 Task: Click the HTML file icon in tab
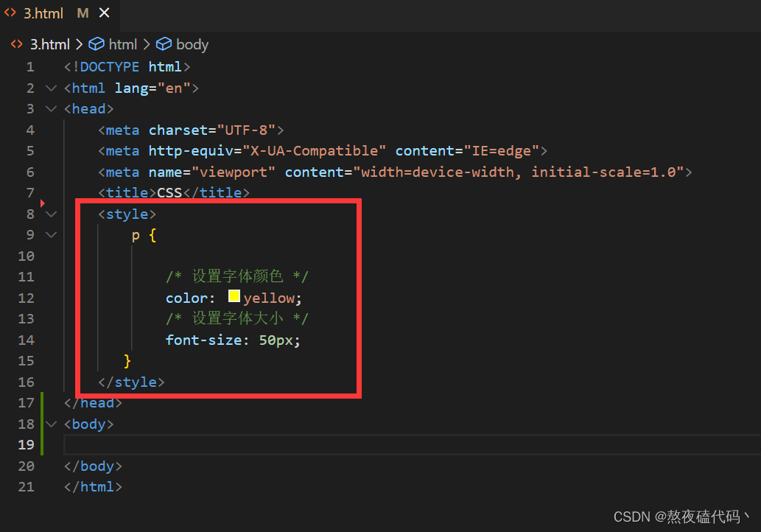coord(10,13)
